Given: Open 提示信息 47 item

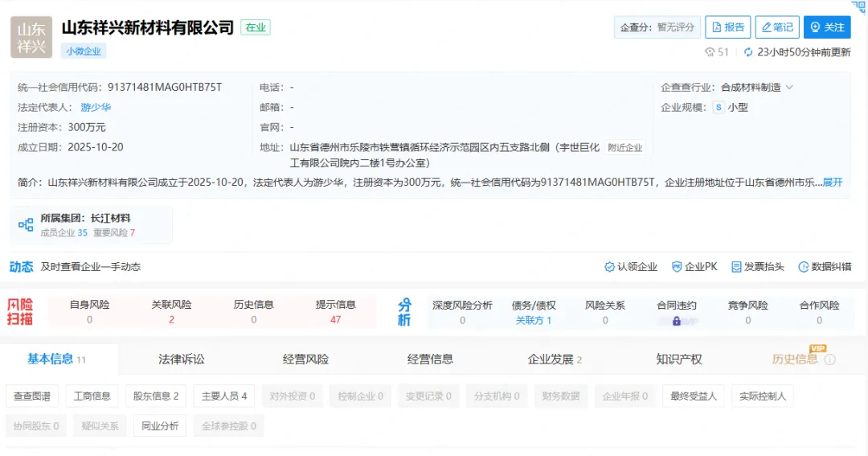Looking at the screenshot, I should coord(335,312).
